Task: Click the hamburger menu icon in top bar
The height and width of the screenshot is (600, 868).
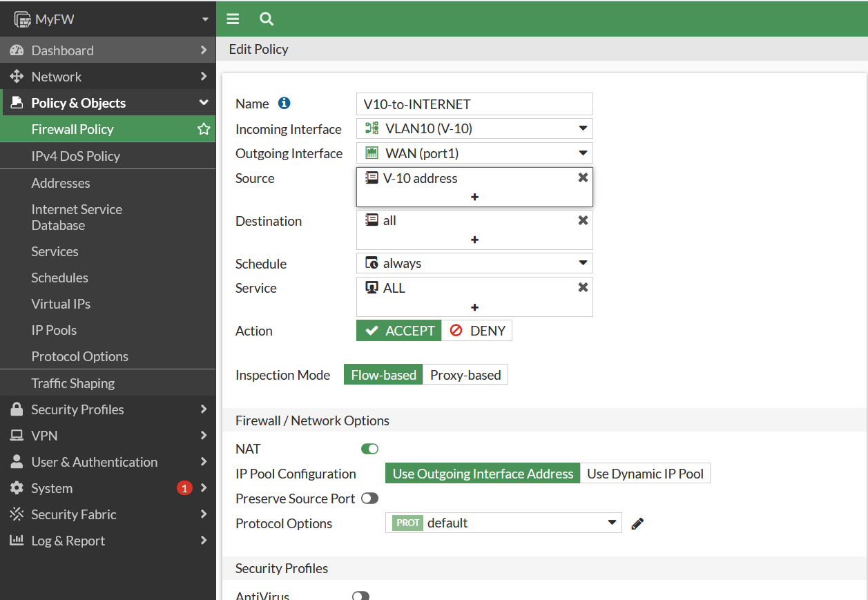Action: click(x=233, y=19)
